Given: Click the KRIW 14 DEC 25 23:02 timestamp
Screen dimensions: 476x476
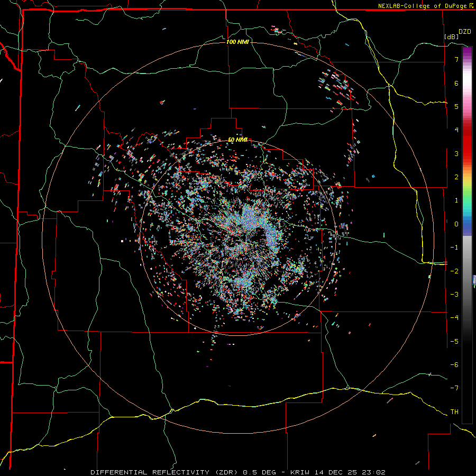Looking at the screenshot, I should [x=338, y=472].
